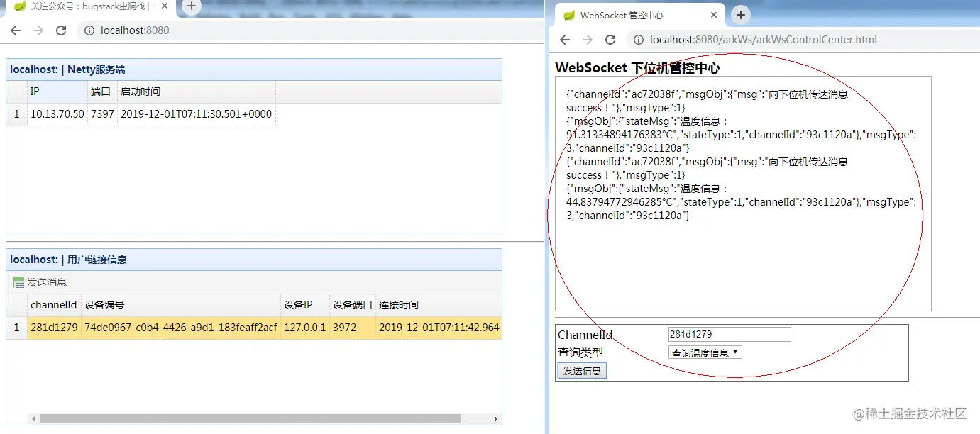
Task: Select device number cell 74de0967-c0b4-4426-a9d1-183feaff2acf
Action: click(x=181, y=328)
